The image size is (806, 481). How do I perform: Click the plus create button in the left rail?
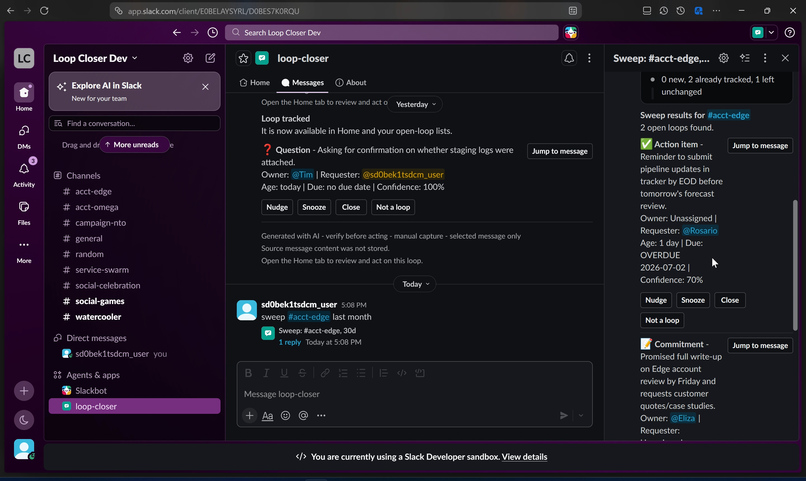click(x=24, y=391)
